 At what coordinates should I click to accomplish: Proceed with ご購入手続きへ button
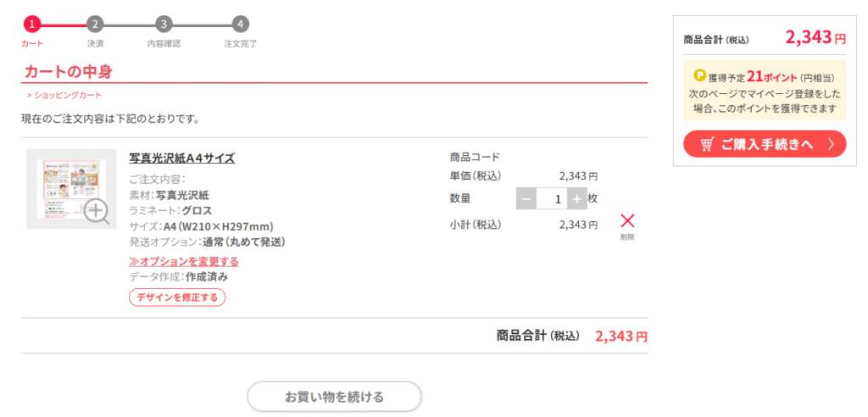765,144
